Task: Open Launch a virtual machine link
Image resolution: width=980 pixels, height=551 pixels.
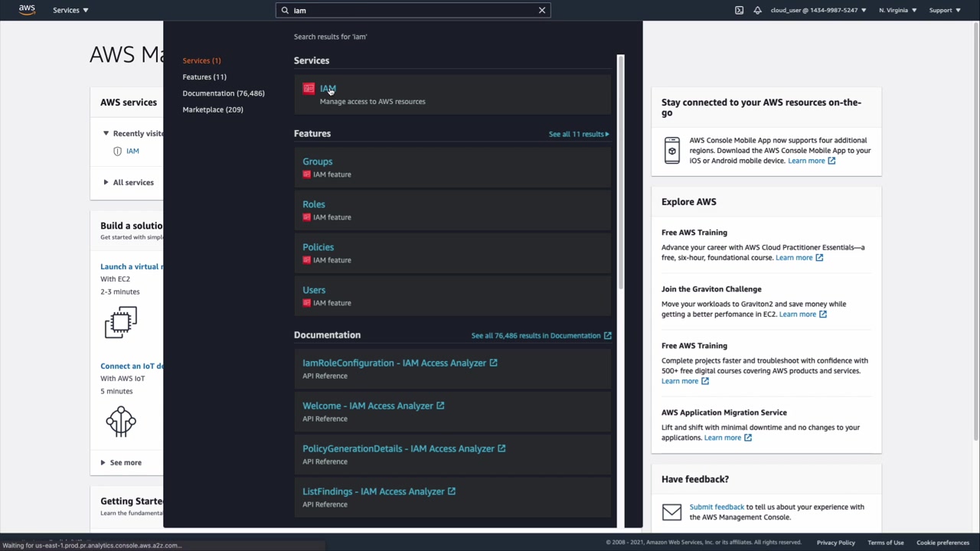Action: click(x=131, y=266)
